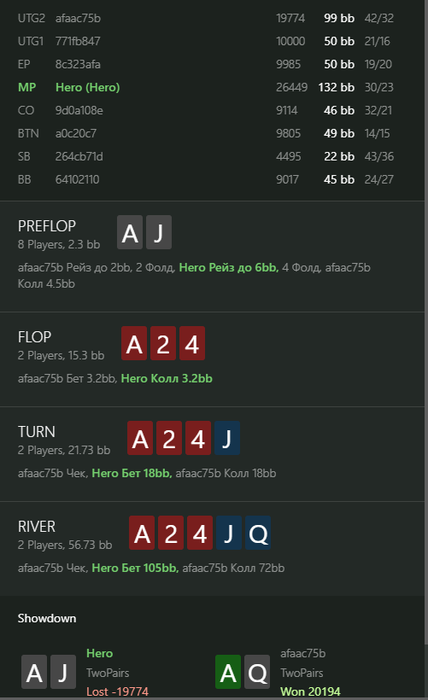Select the SB player 264cb71d
The image size is (428, 700).
pyautogui.click(x=79, y=156)
